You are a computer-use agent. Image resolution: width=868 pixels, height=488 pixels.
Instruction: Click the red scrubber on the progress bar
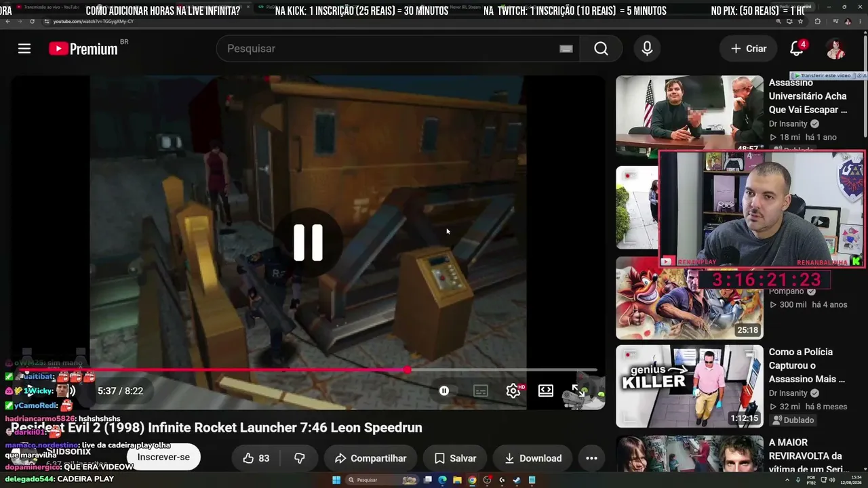coord(407,370)
